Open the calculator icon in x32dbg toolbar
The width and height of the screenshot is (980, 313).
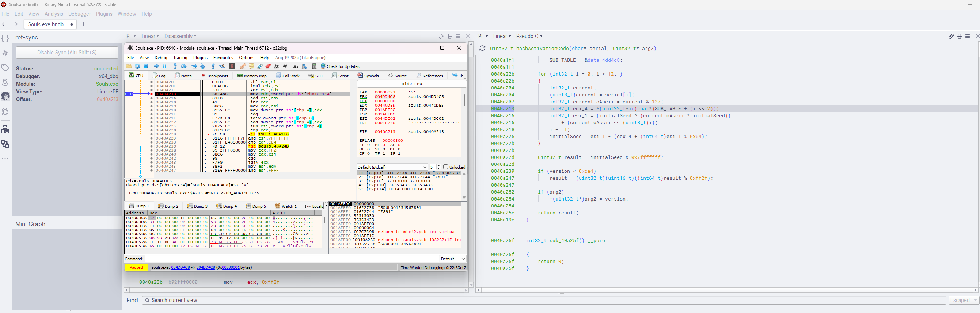(x=314, y=66)
